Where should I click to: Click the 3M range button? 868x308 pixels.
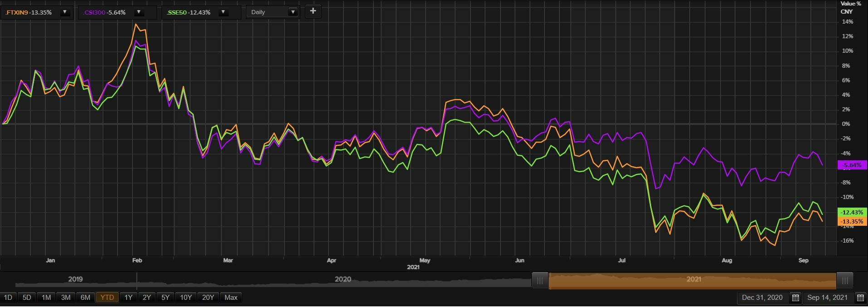66,298
